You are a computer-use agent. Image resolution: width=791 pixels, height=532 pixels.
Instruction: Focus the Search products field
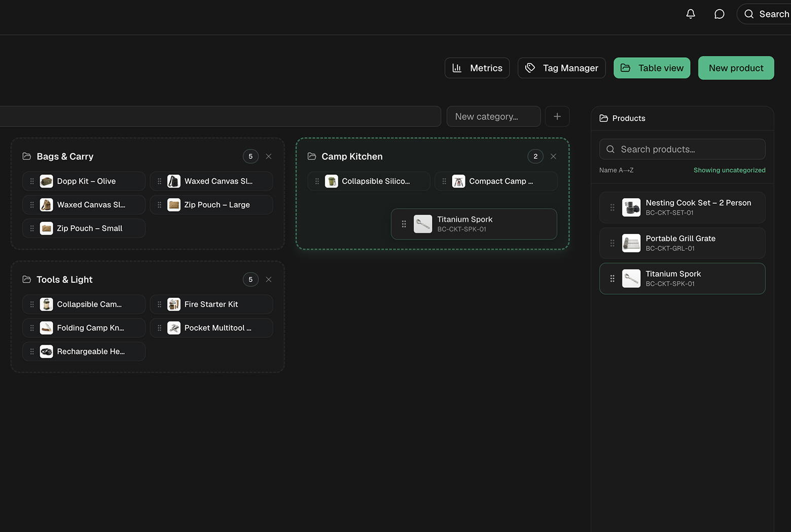click(x=682, y=149)
